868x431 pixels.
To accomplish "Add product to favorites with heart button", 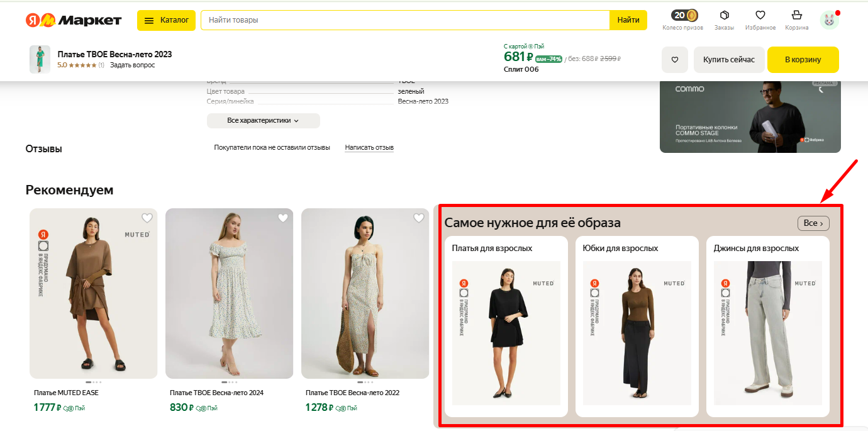I will (675, 60).
